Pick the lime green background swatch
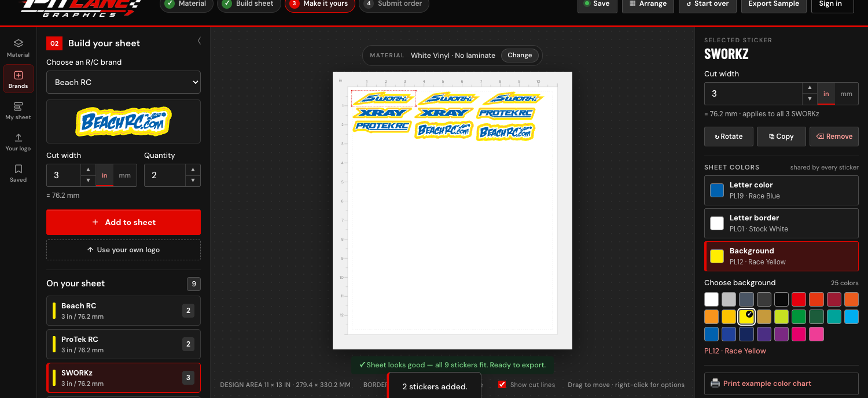This screenshot has width=868, height=398. tap(782, 316)
